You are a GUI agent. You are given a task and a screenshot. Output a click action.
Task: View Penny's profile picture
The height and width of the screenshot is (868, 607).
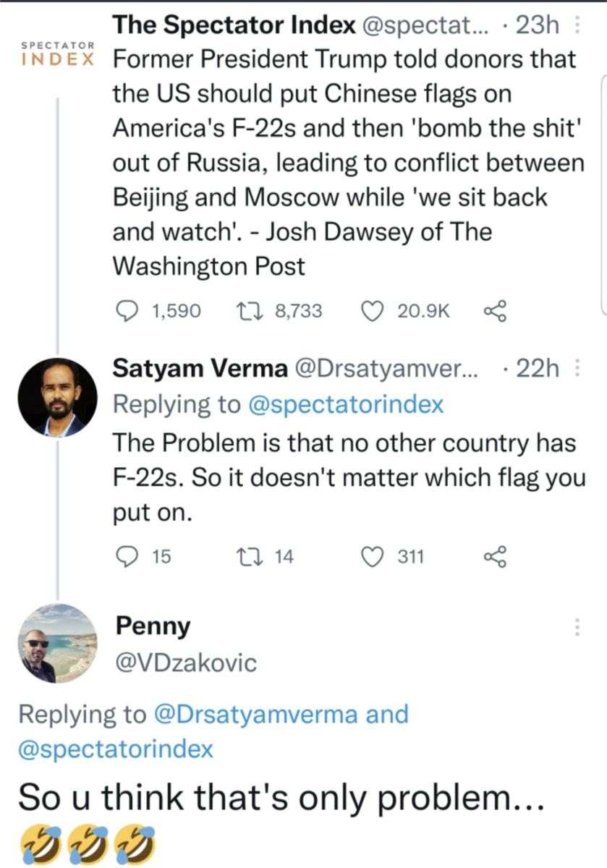(x=57, y=643)
